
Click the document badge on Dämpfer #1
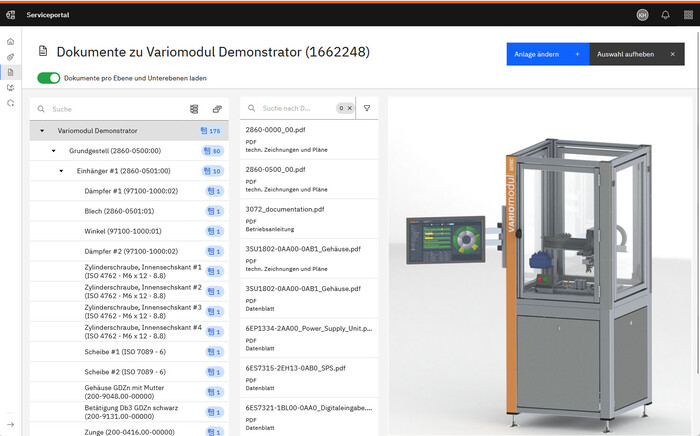tap(214, 191)
